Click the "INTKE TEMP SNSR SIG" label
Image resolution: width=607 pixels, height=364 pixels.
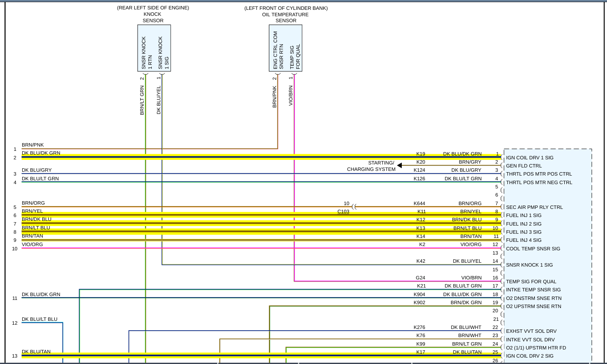533,290
